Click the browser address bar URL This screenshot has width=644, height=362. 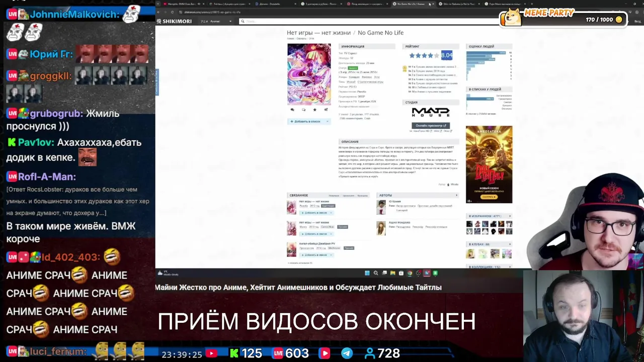pos(212,12)
